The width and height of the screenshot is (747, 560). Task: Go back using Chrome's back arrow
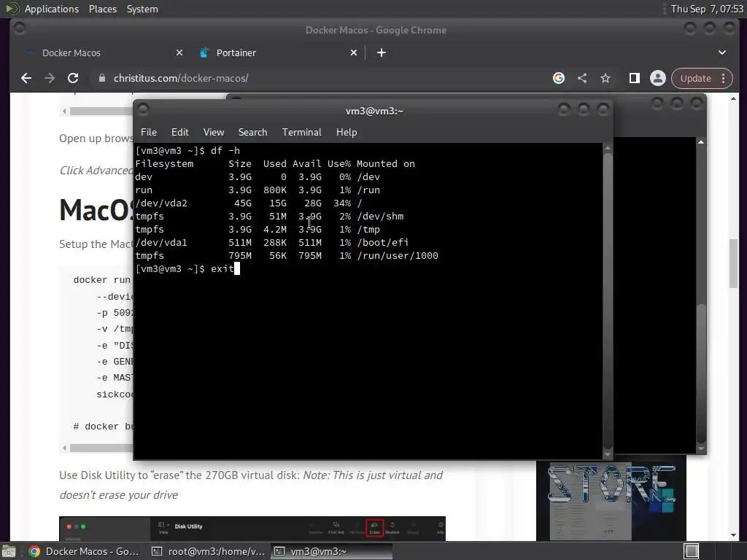coord(26,78)
